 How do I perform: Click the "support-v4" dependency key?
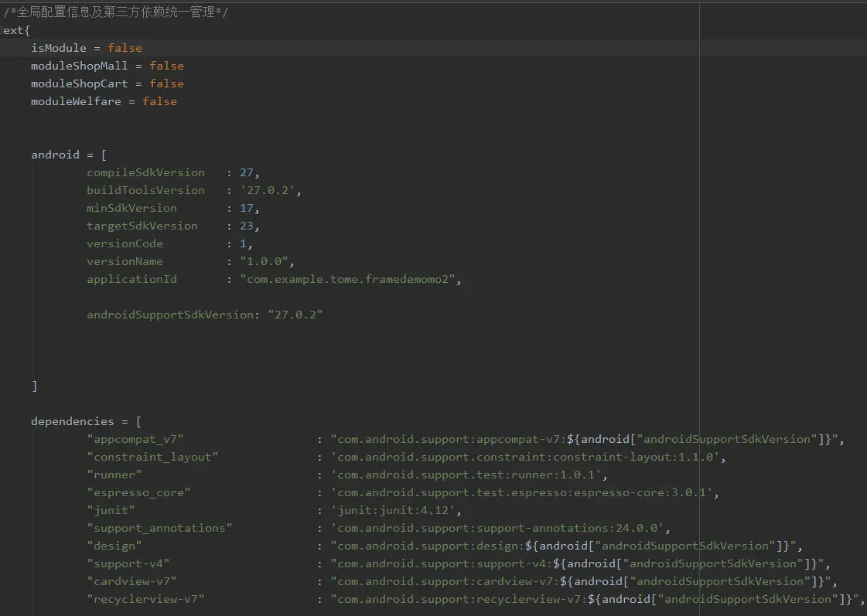(x=128, y=563)
